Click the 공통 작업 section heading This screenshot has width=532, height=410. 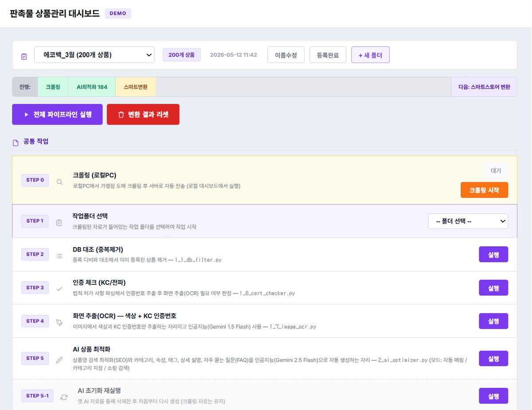[x=36, y=142]
